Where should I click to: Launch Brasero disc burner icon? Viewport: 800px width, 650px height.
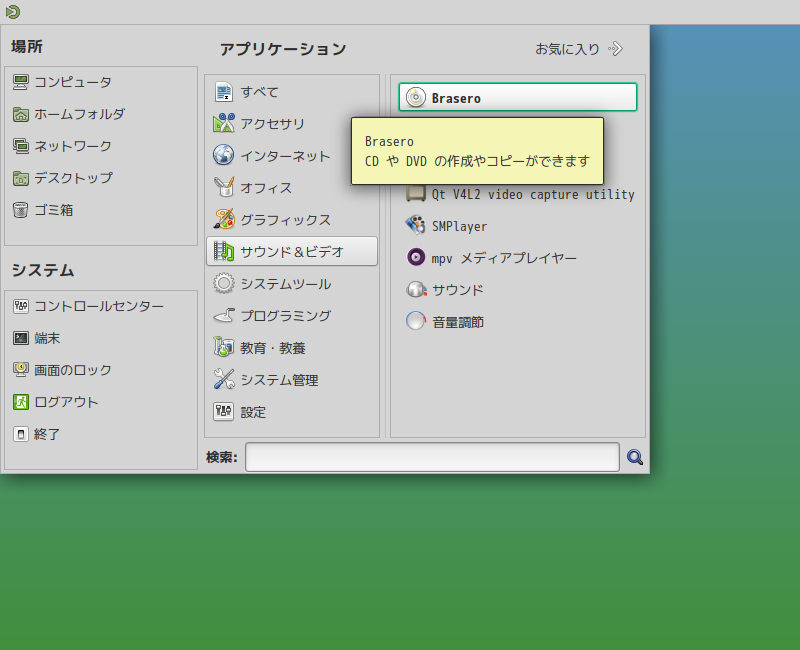coord(416,97)
